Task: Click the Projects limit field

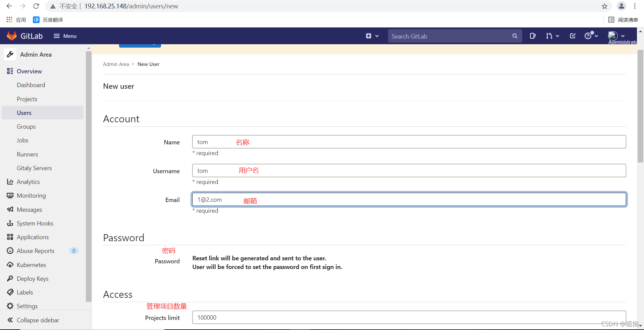Action: pos(409,317)
